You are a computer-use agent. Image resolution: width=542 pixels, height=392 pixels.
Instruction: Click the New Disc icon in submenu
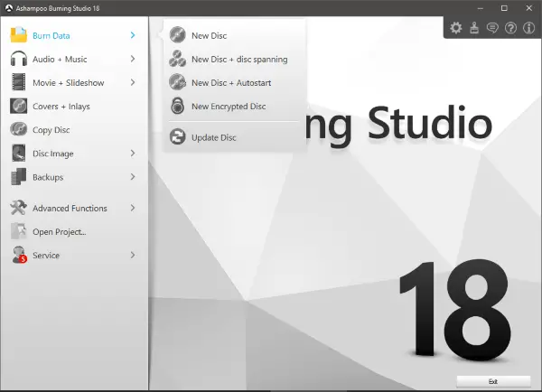coord(178,35)
